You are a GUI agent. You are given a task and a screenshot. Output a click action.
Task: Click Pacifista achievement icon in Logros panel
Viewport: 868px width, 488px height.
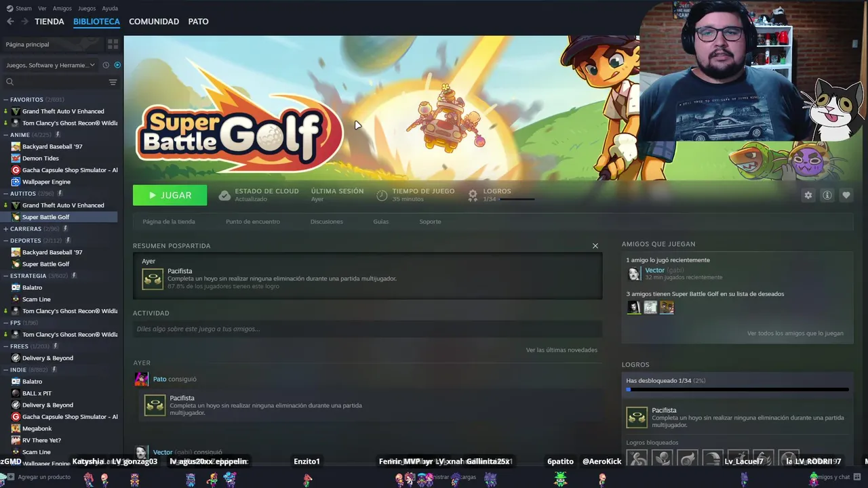[637, 418]
